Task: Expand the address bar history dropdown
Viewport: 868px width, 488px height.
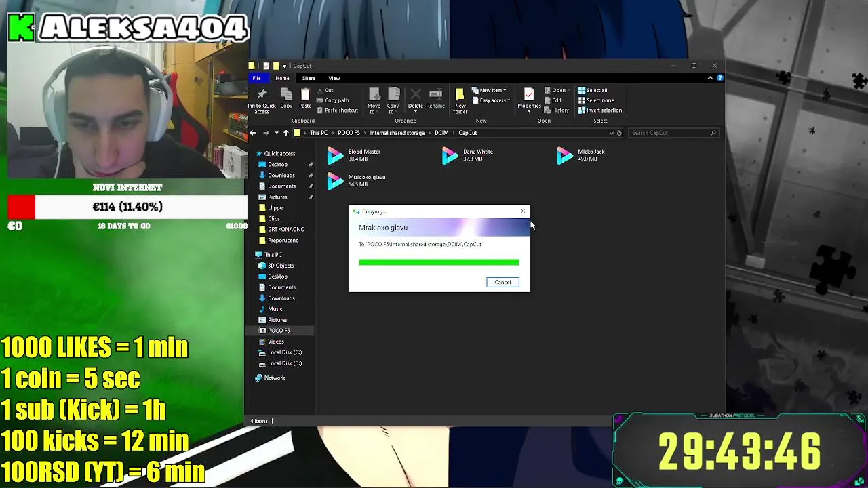Action: pos(611,133)
